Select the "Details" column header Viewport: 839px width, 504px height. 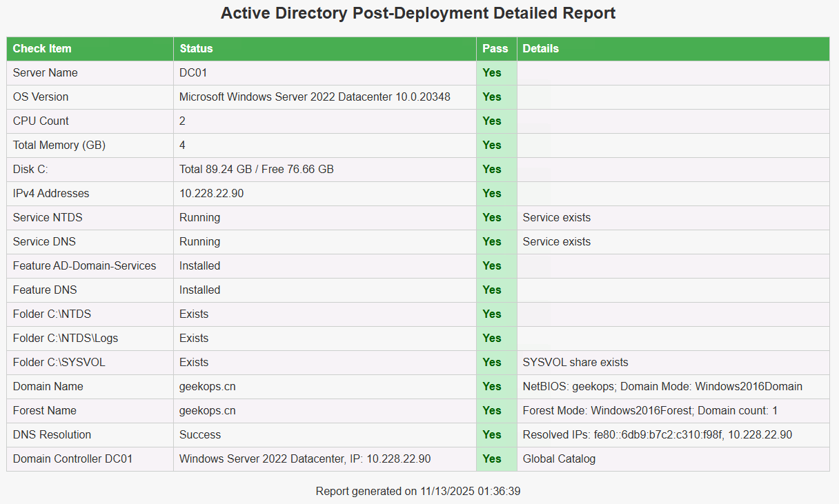tap(540, 48)
